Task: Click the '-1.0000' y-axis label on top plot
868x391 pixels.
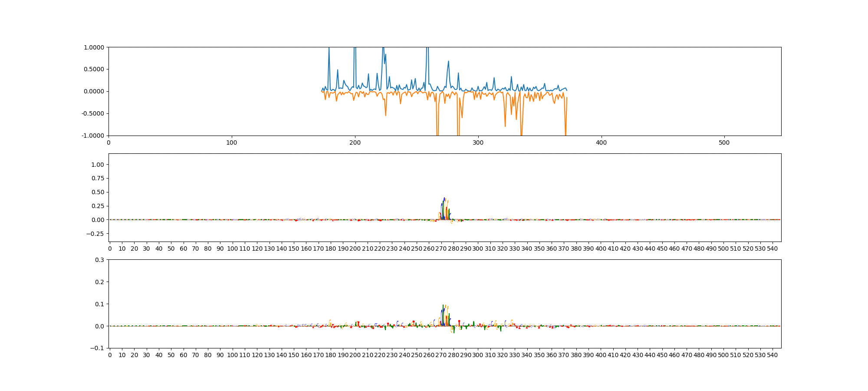Action: pos(93,136)
